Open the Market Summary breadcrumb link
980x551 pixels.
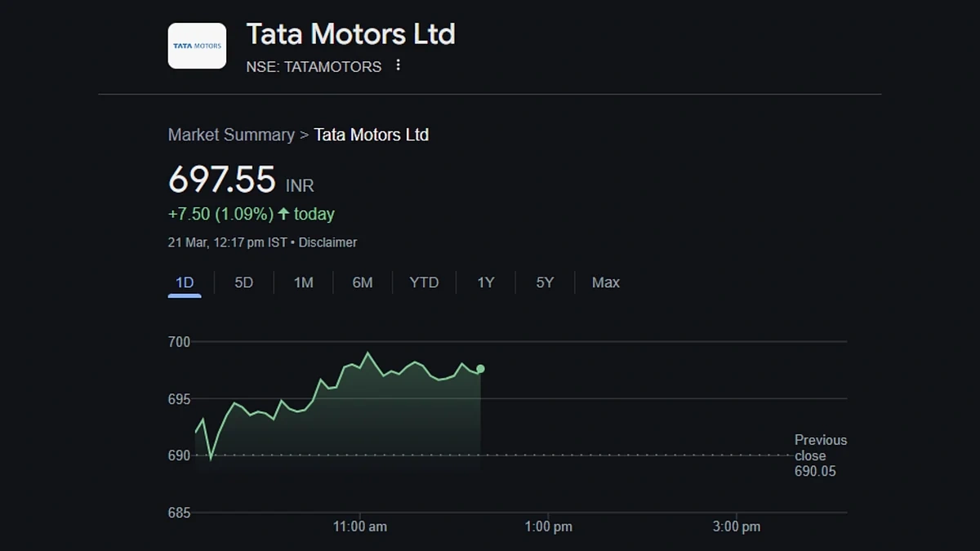click(x=231, y=135)
